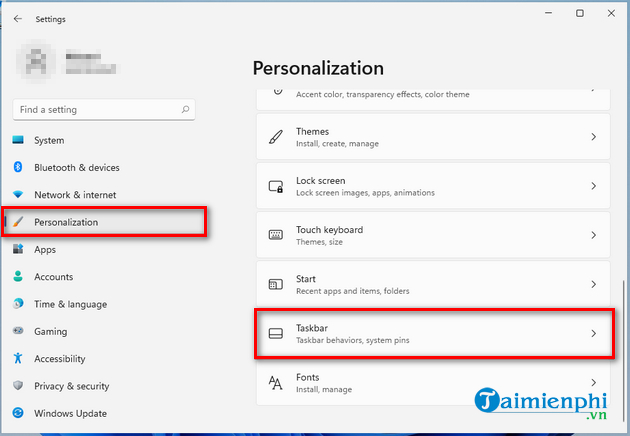Open Time & language settings
Image resolution: width=630 pixels, height=436 pixels.
(x=104, y=304)
